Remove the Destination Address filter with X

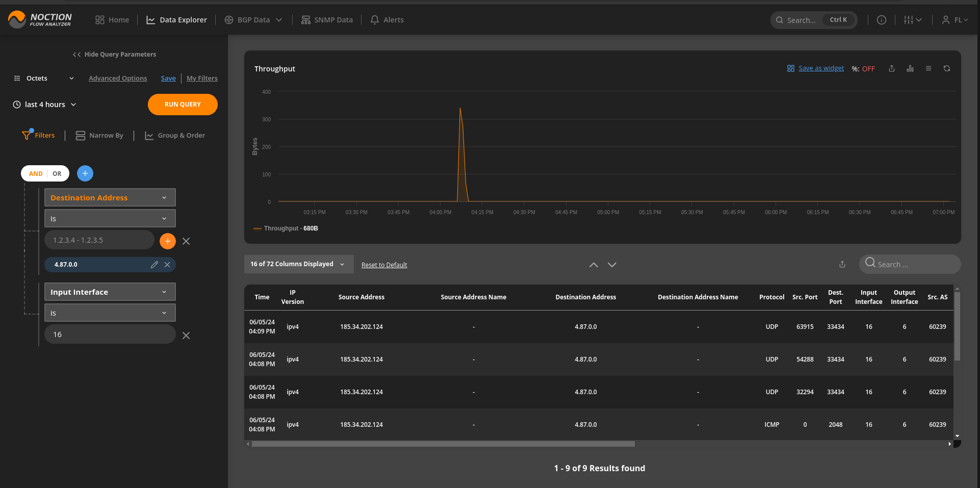tap(186, 241)
